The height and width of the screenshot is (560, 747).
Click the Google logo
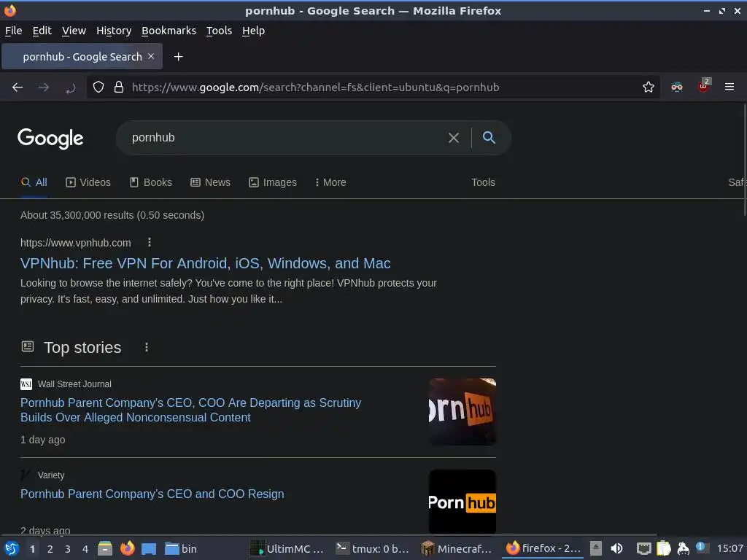[50, 139]
